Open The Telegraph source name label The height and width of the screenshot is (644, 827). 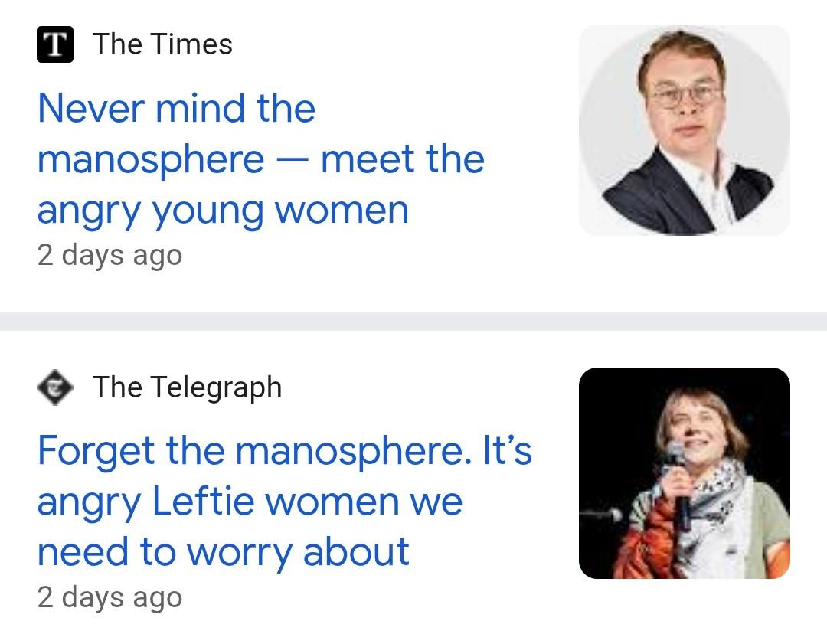pyautogui.click(x=187, y=387)
